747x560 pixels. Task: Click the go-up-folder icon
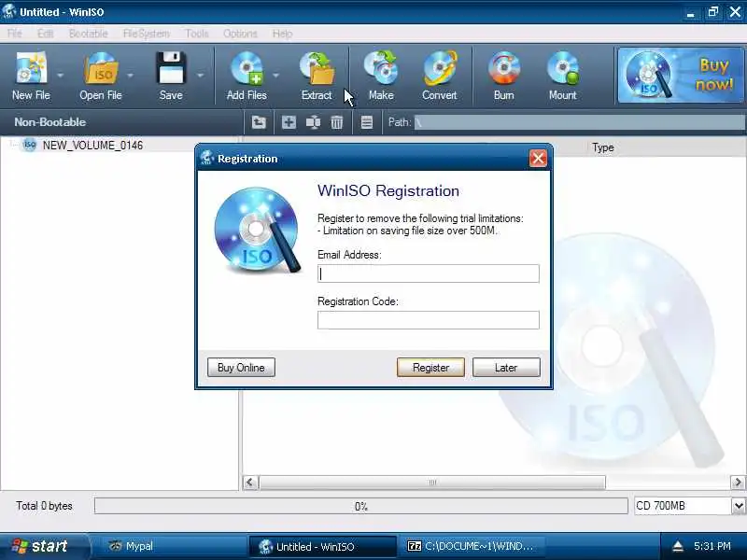(x=259, y=122)
